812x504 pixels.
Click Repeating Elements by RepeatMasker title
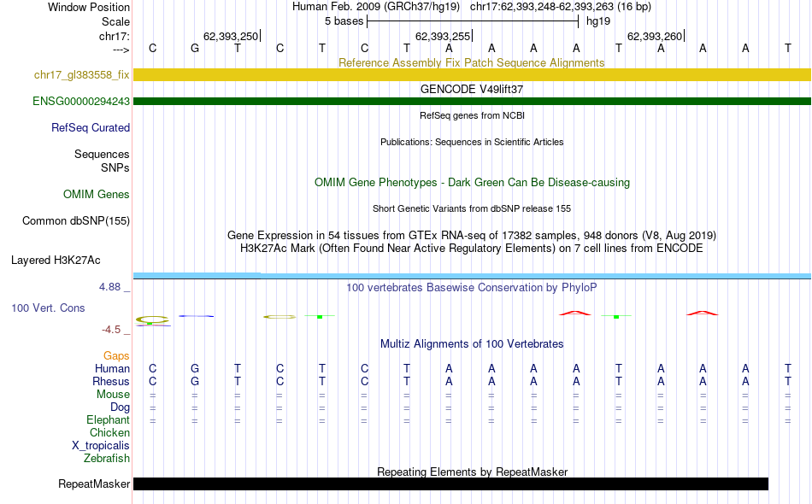(472, 472)
